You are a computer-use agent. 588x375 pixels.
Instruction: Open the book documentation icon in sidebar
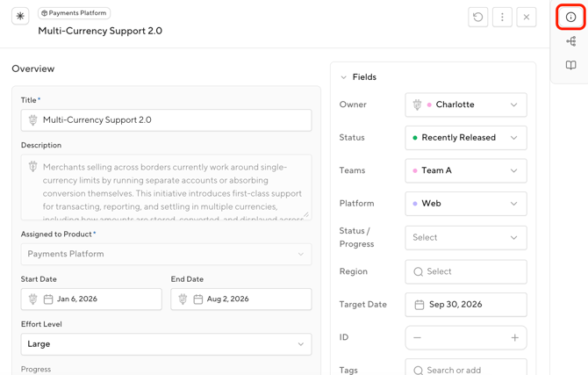coord(570,65)
